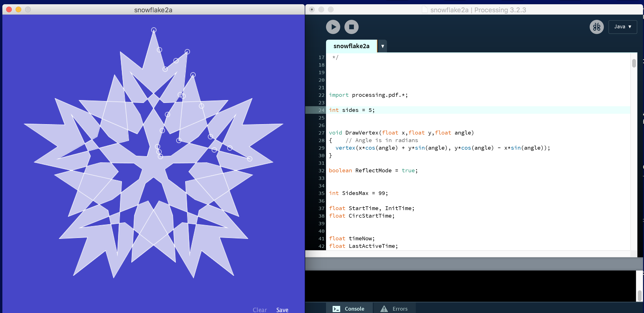Click the vertex circle at right arm tip
The width and height of the screenshot is (644, 313).
[249, 159]
